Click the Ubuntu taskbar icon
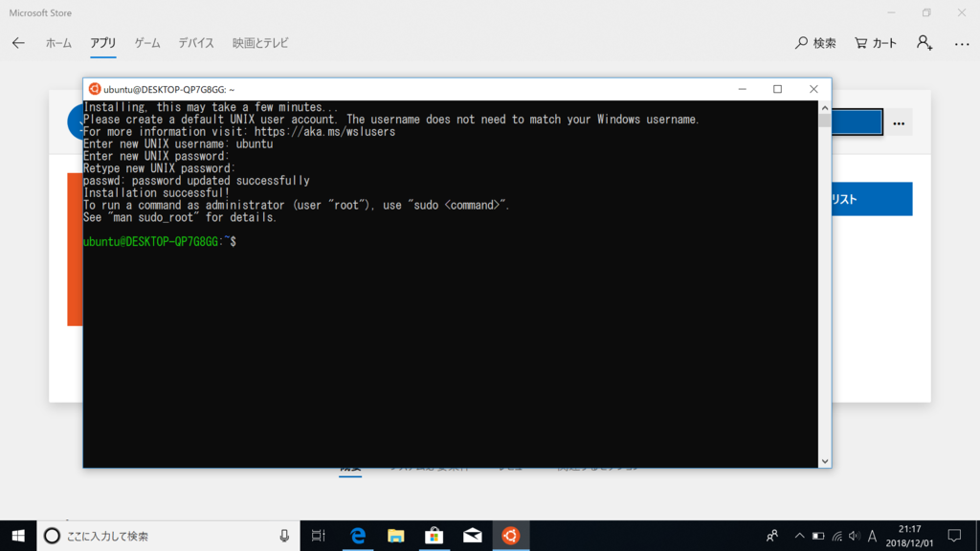 tap(511, 536)
